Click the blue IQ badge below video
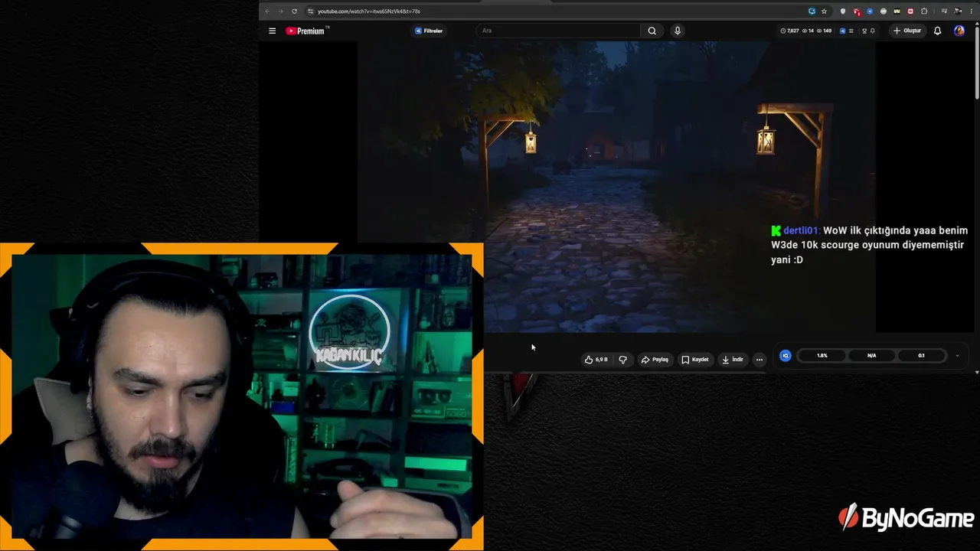The image size is (980, 551). pyautogui.click(x=785, y=356)
